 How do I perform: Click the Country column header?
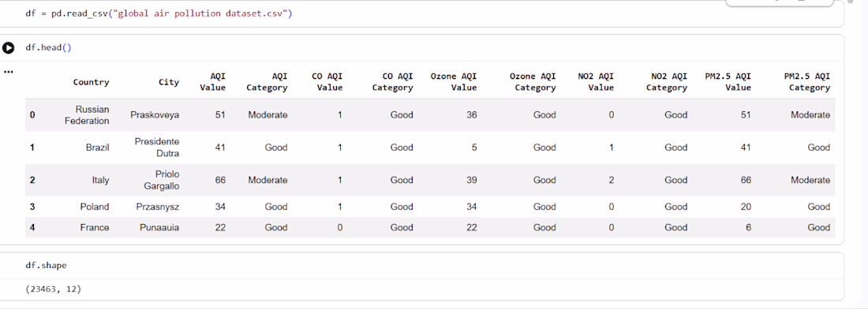point(91,82)
